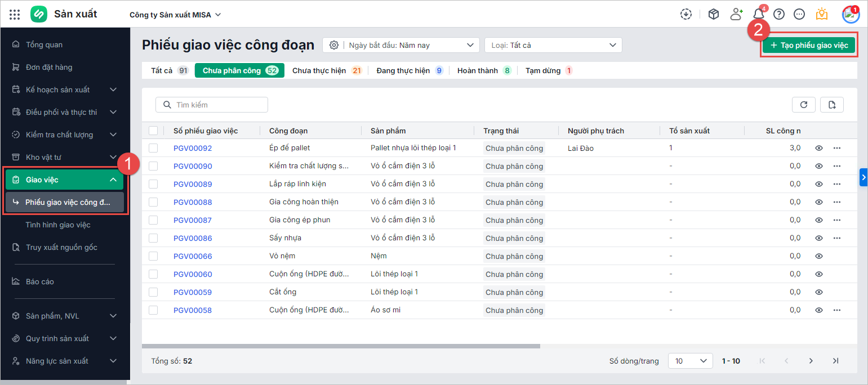Open more options for PGV00058
Viewport: 868px width, 385px height.
tap(837, 310)
